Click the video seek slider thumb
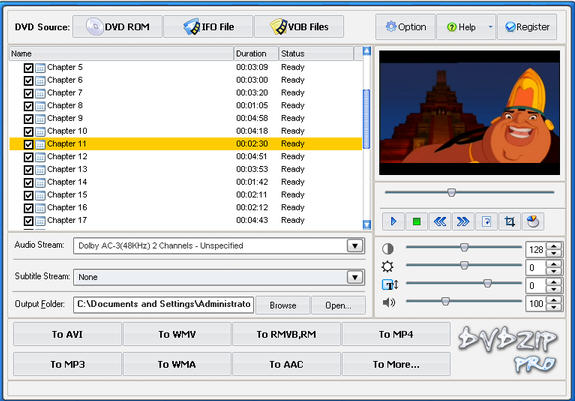The height and width of the screenshot is (401, 575). (x=451, y=192)
